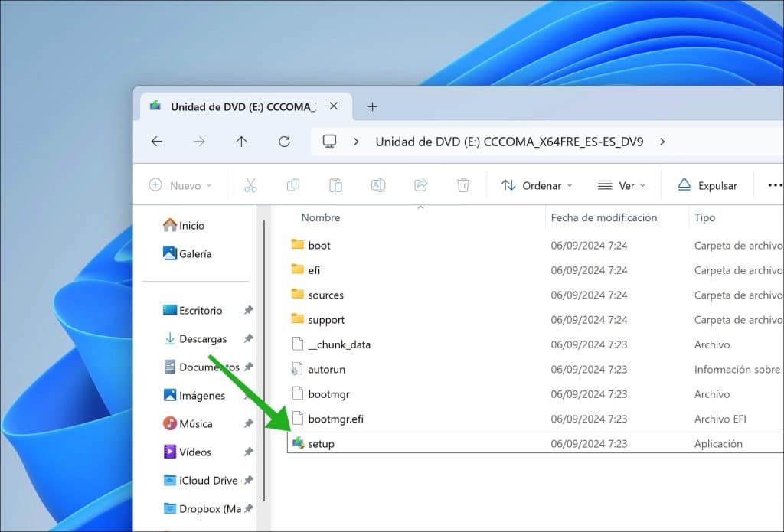Click the setup application icon

pos(298,443)
